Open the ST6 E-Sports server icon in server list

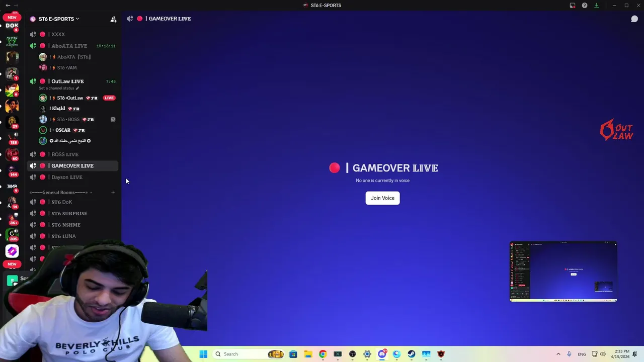coord(12,41)
